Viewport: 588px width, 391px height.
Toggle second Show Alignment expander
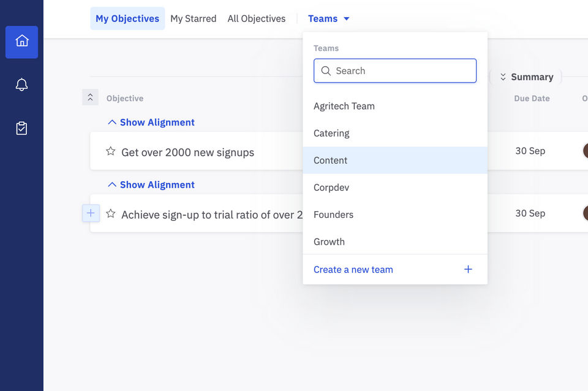[x=151, y=185]
